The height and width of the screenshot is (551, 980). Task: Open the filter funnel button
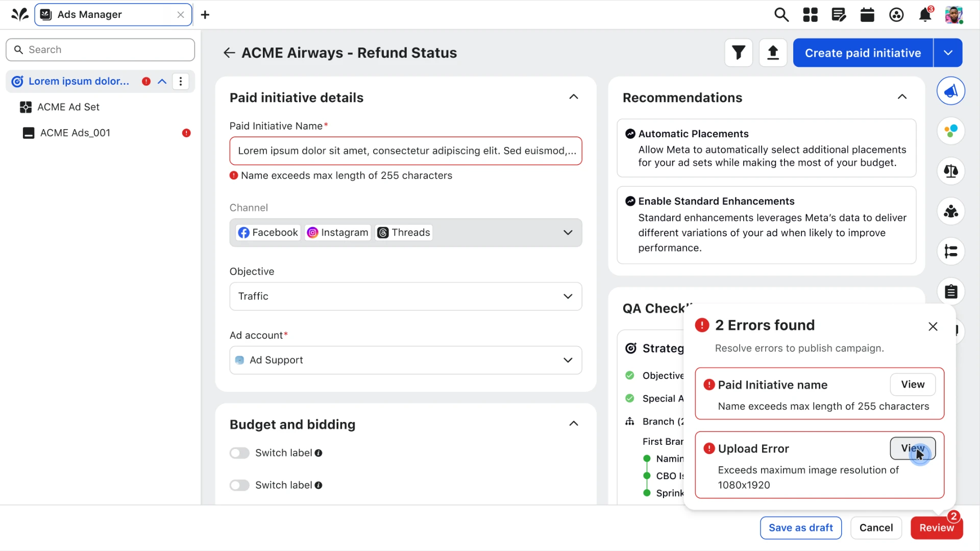click(739, 53)
